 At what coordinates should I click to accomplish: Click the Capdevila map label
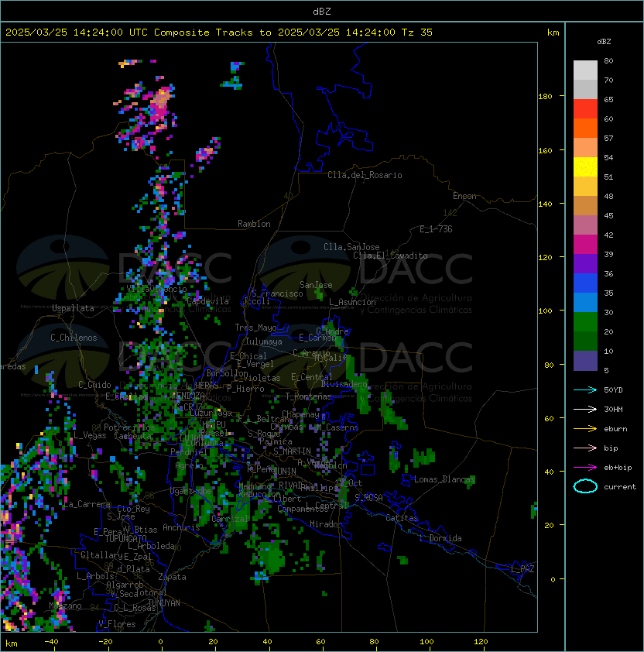pyautogui.click(x=208, y=301)
